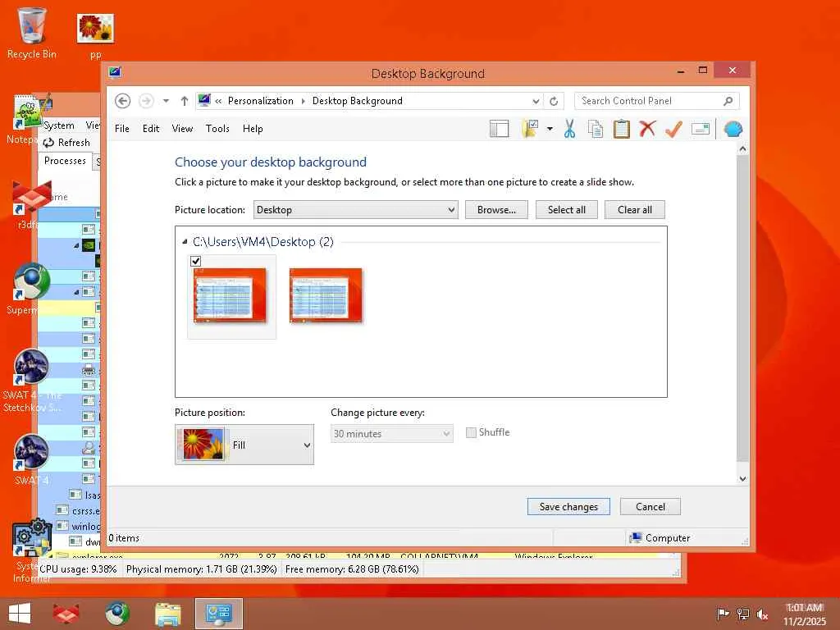Screen dimensions: 840x630
Task: Open the Tools menu
Action: pyautogui.click(x=217, y=129)
